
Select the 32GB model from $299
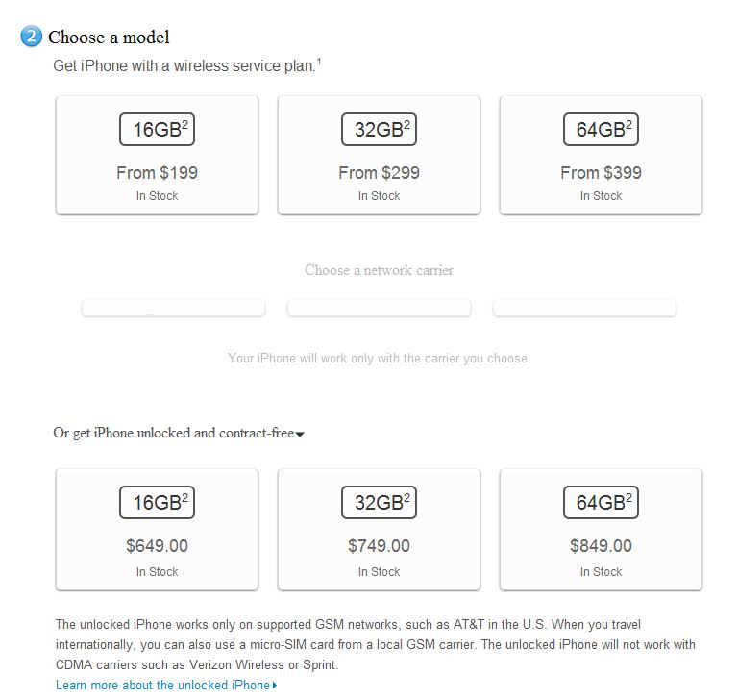pyautogui.click(x=379, y=155)
